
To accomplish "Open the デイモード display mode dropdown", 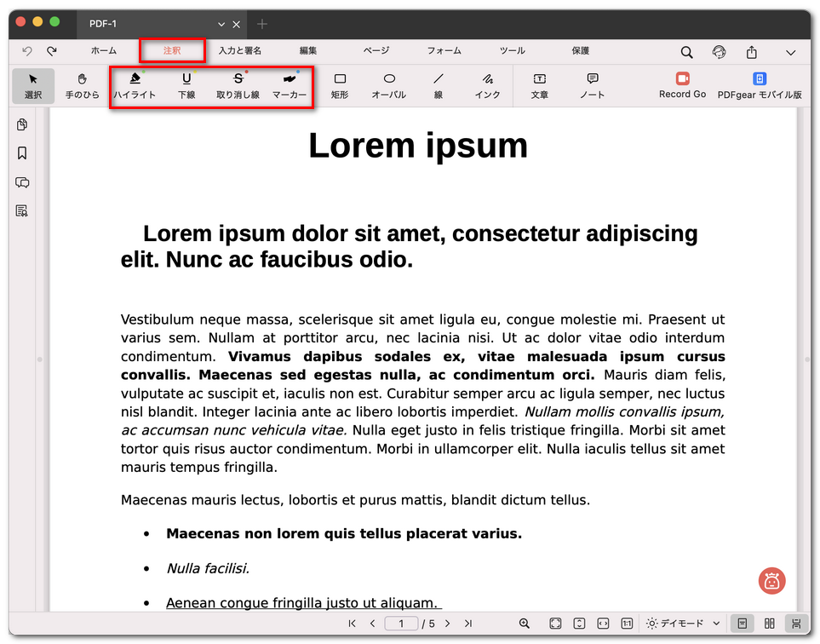I will point(684,624).
